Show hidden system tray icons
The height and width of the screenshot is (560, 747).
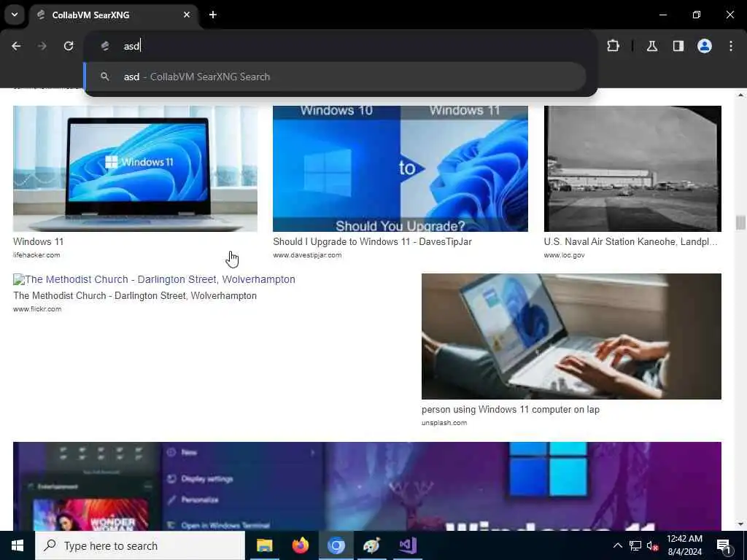pos(617,545)
